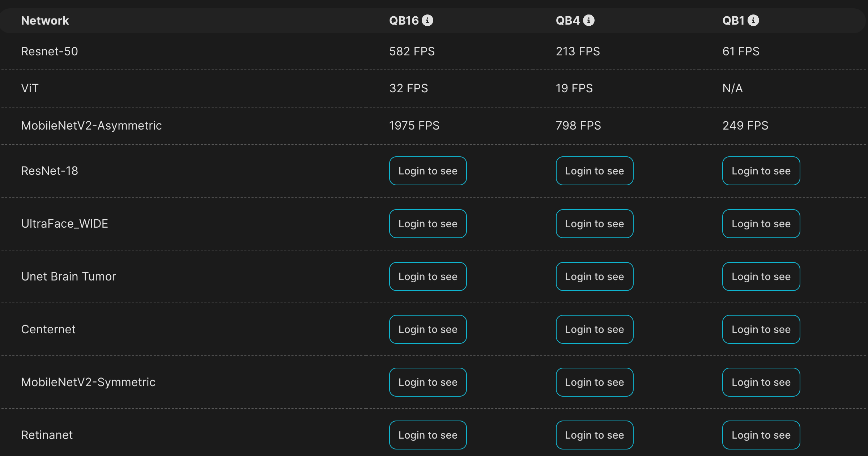Click the info icon next to QB4
868x456 pixels.
(590, 21)
